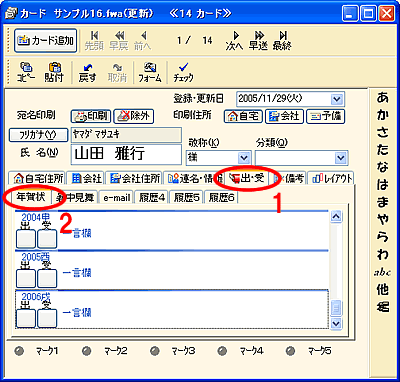Click the name field 山田 雅行
Screen dimensions: 400x382
[x=126, y=154]
